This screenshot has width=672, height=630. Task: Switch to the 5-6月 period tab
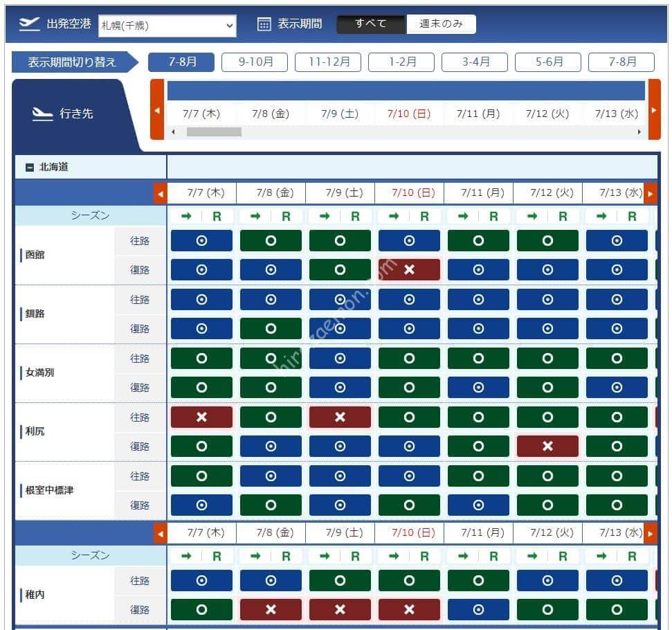(547, 62)
